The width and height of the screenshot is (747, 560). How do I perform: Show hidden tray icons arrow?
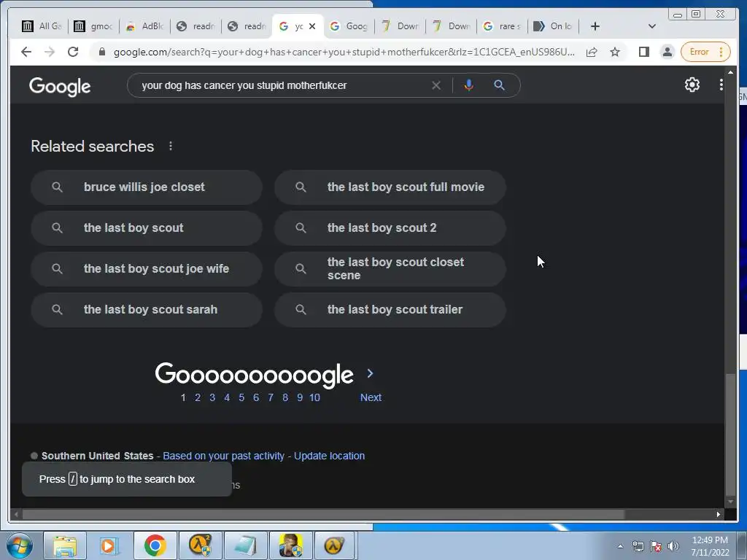[x=620, y=546]
